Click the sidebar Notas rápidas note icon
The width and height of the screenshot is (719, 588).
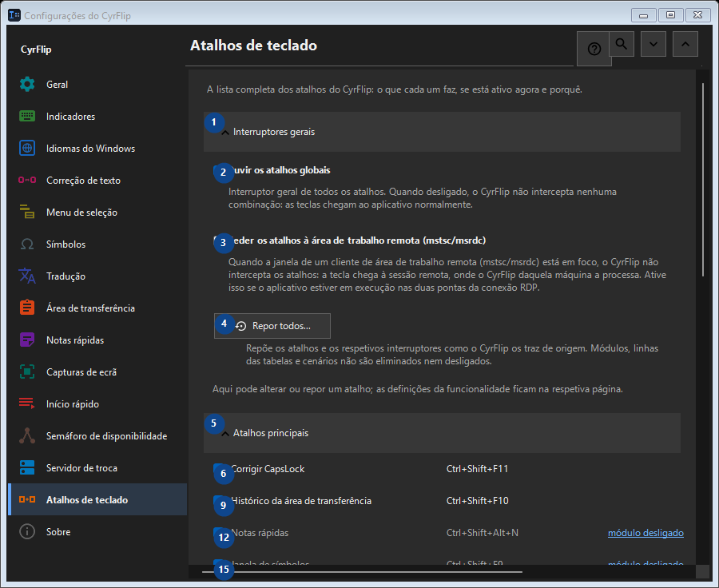click(x=27, y=340)
